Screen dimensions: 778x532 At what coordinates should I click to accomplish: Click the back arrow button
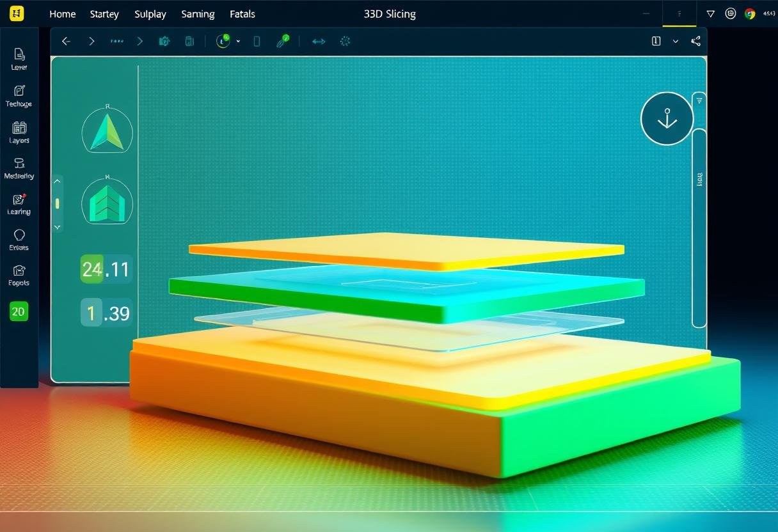65,42
